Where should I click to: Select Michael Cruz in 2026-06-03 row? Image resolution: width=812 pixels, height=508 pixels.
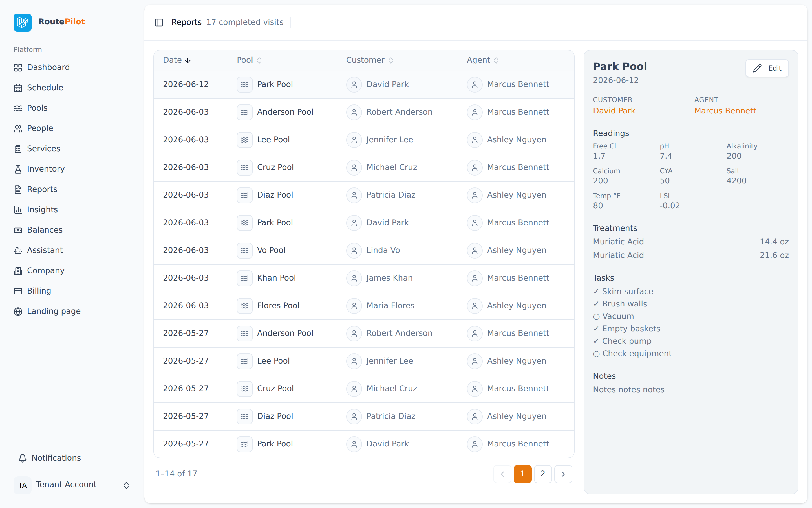click(x=392, y=167)
